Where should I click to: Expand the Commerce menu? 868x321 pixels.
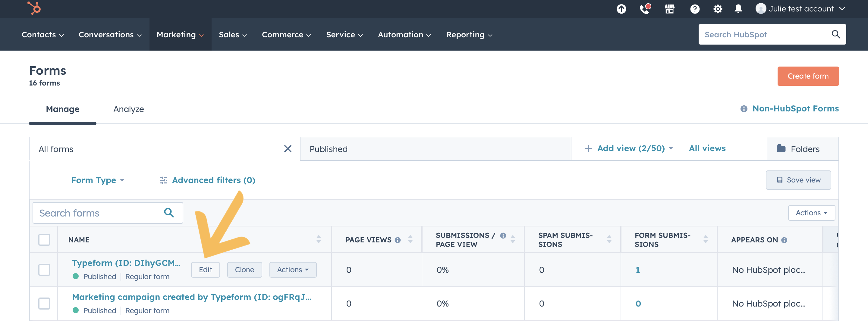click(286, 35)
